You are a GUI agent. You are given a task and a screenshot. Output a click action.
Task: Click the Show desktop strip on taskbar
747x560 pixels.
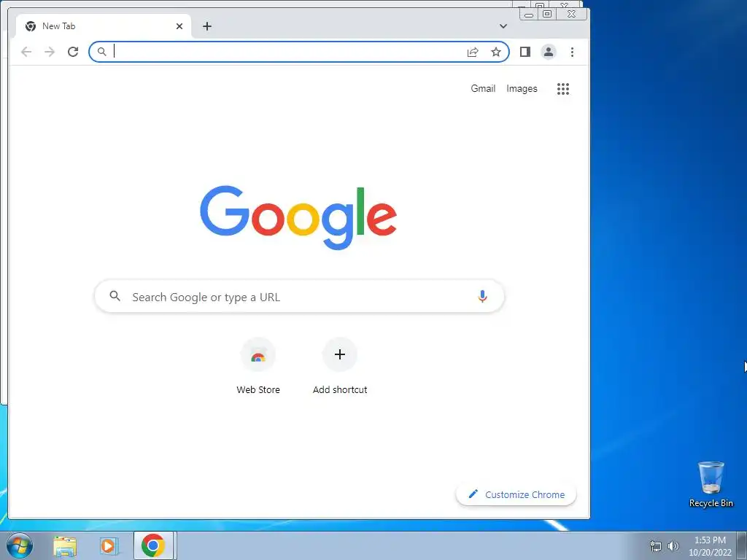point(742,545)
